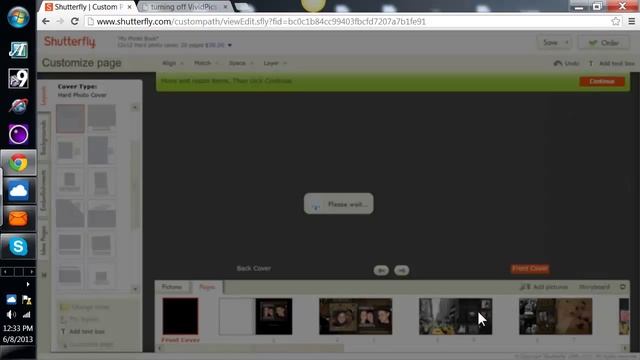Open the Align dropdown menu
This screenshot has width=640, height=360.
coord(173,63)
